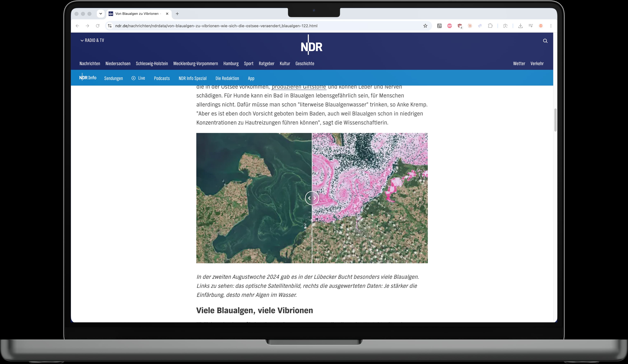
Task: Open the Verkehr page
Action: point(537,64)
